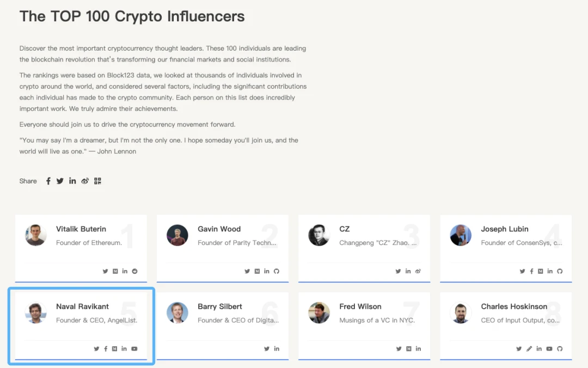Open Charles Hoskinson's blog pencil icon
The width and height of the screenshot is (588, 368).
[x=529, y=349]
